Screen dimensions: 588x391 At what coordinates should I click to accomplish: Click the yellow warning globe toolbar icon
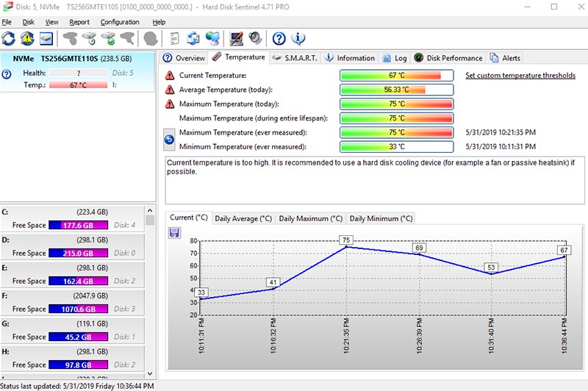pos(27,38)
